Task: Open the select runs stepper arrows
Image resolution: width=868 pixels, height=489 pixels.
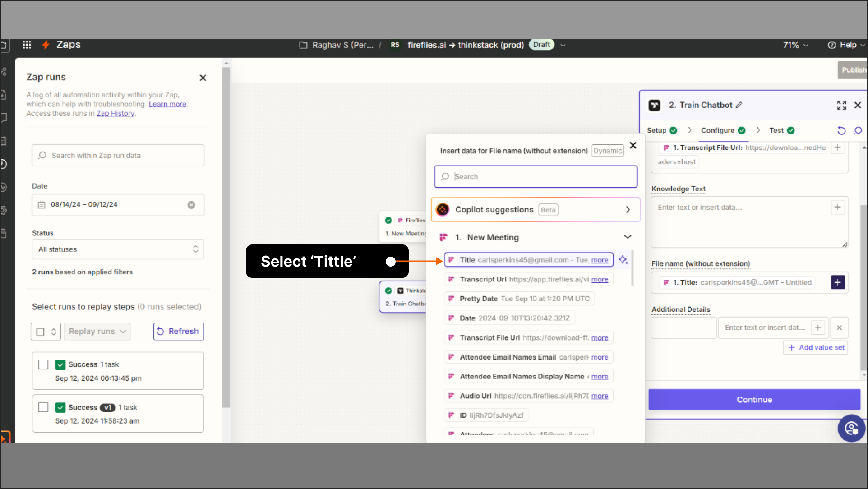Action: (54, 332)
